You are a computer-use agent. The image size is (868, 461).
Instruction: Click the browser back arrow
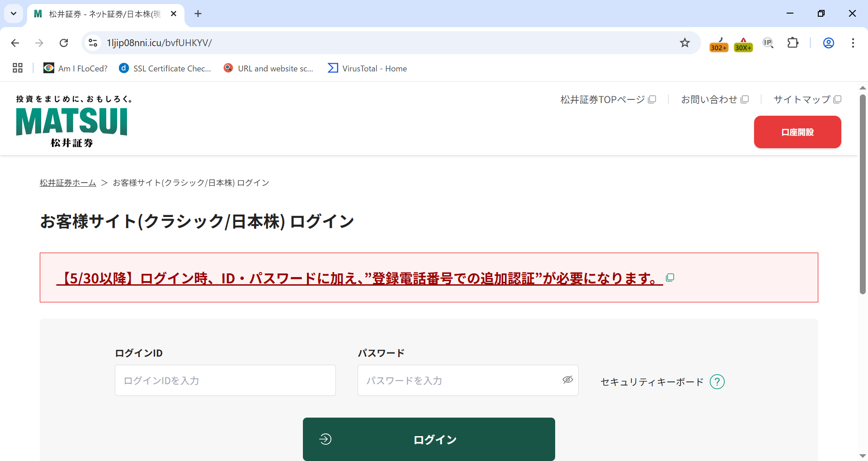(15, 43)
